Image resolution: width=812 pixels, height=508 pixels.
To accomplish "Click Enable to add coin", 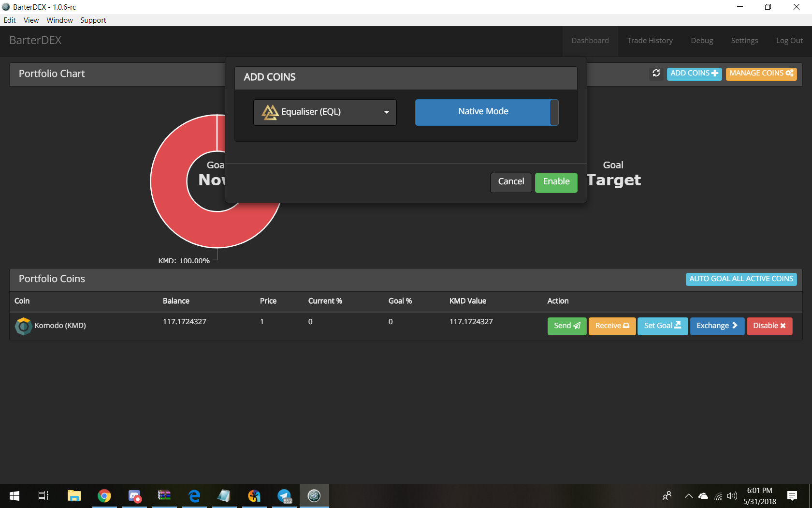I will click(556, 182).
